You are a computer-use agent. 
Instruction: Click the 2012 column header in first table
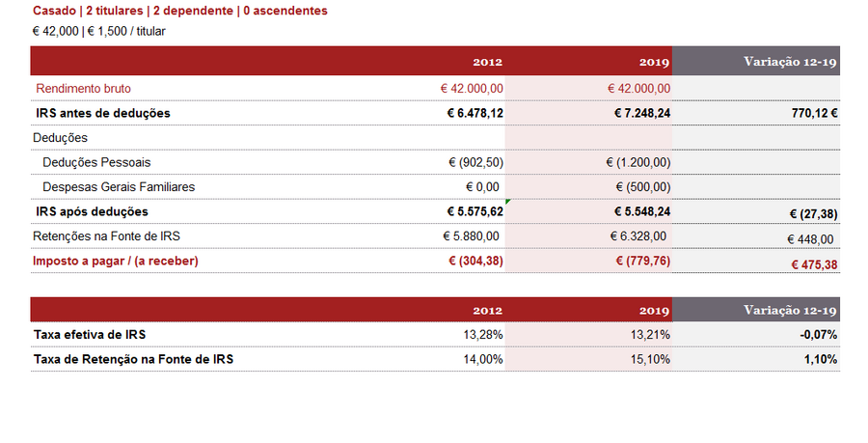487,62
